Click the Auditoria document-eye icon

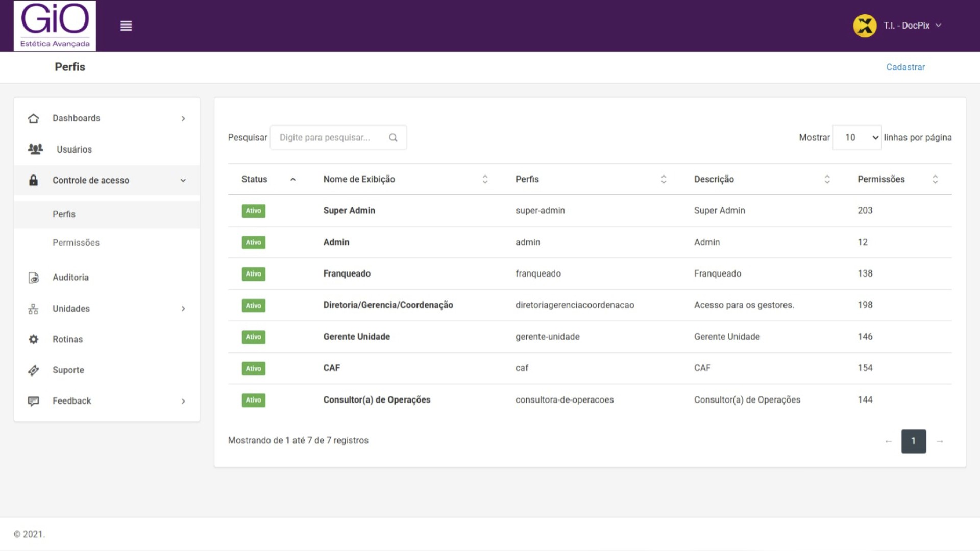click(x=34, y=278)
